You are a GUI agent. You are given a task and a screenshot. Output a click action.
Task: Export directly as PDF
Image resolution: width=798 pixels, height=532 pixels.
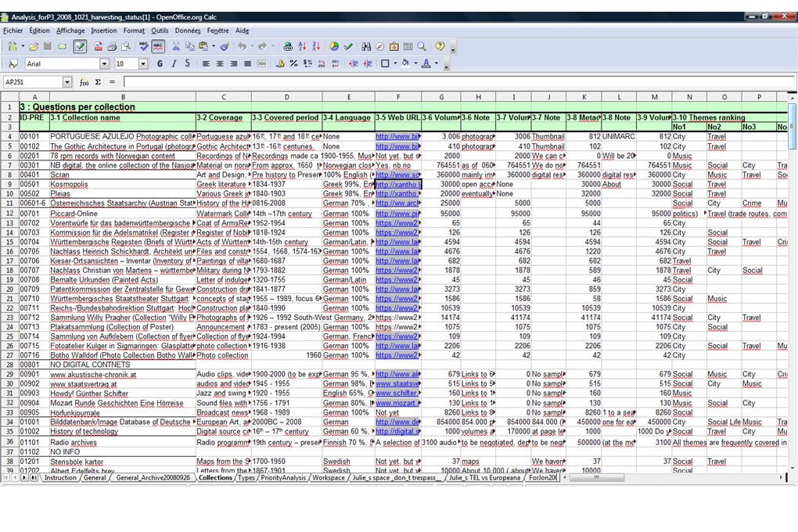(98, 47)
